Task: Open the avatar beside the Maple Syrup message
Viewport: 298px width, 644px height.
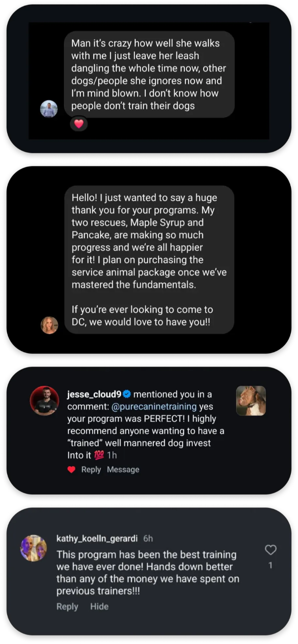Action: click(x=49, y=325)
